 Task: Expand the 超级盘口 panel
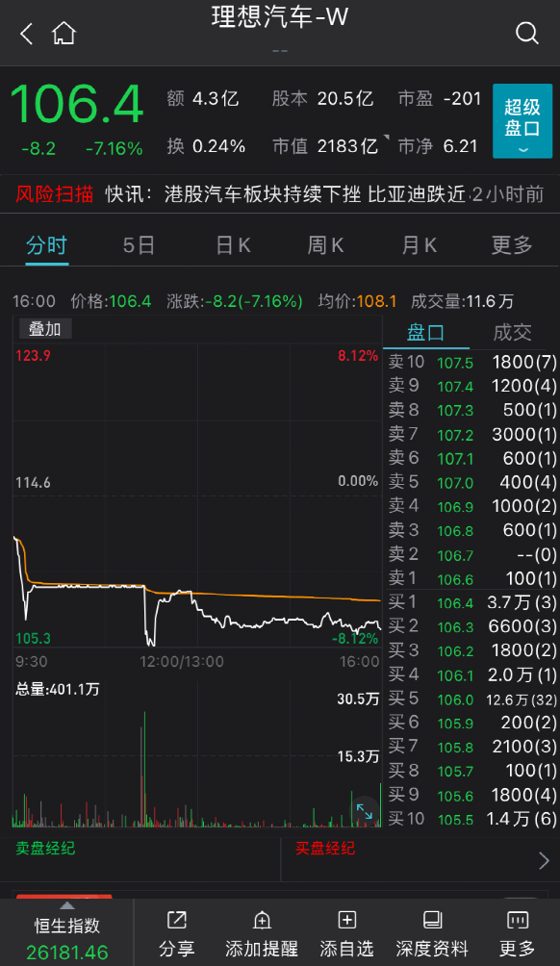coord(522,121)
